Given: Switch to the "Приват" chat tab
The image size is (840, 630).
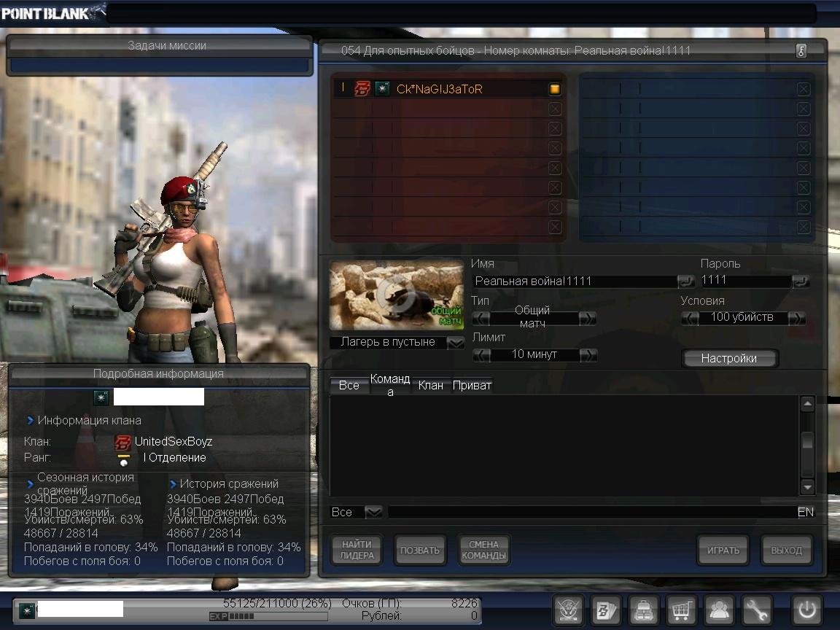Looking at the screenshot, I should coord(472,385).
